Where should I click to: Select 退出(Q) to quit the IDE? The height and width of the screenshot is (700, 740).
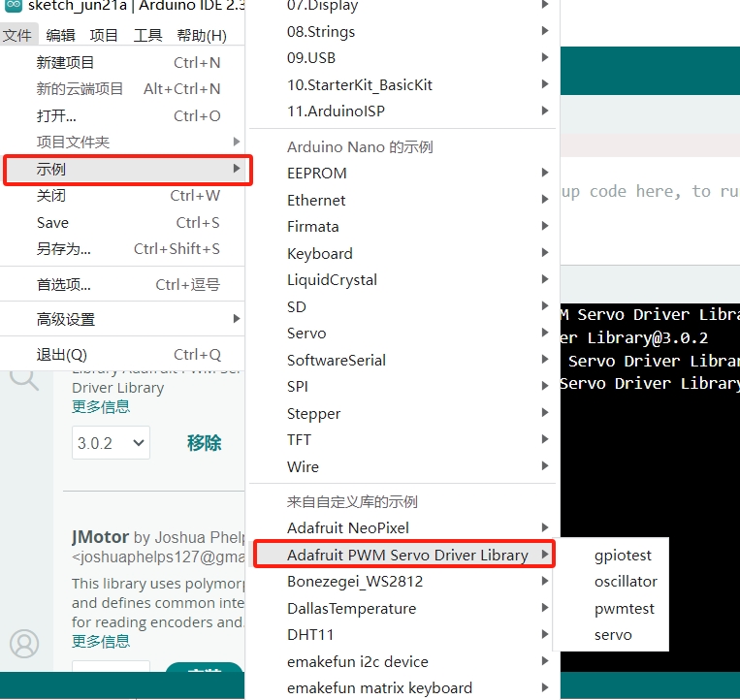click(x=62, y=355)
